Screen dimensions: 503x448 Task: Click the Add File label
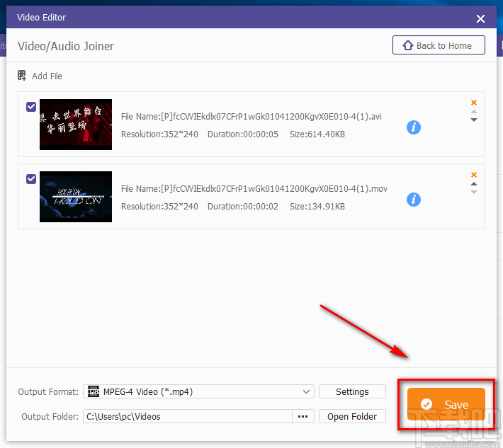47,76
